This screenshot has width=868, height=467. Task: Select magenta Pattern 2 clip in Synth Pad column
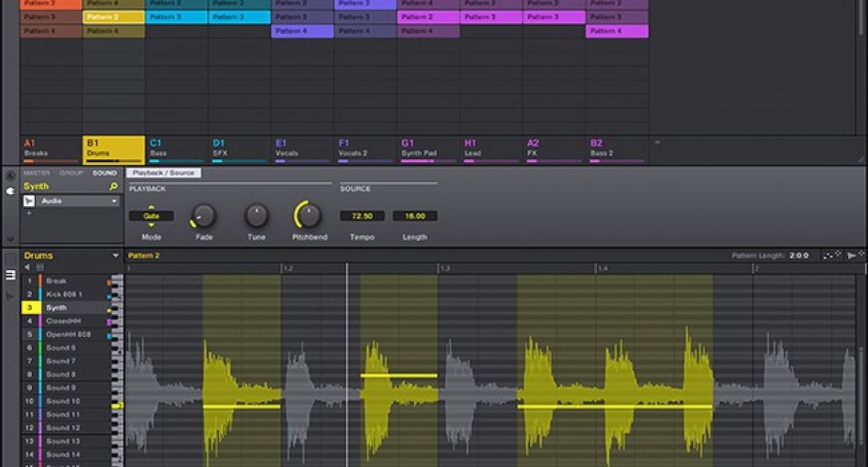pos(429,17)
